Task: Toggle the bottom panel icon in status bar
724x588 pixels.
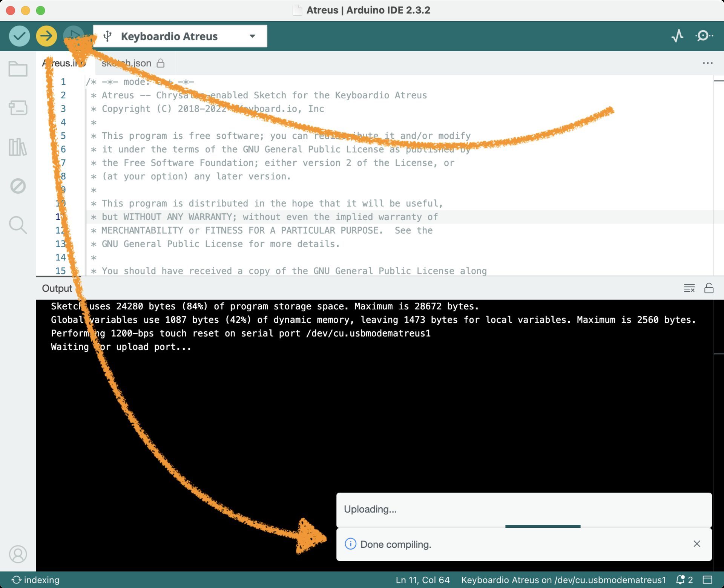Action: (708, 580)
